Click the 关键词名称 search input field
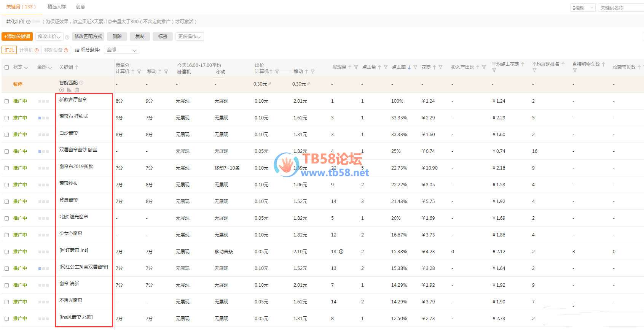Viewport: 644px width, 330px height. click(x=620, y=8)
